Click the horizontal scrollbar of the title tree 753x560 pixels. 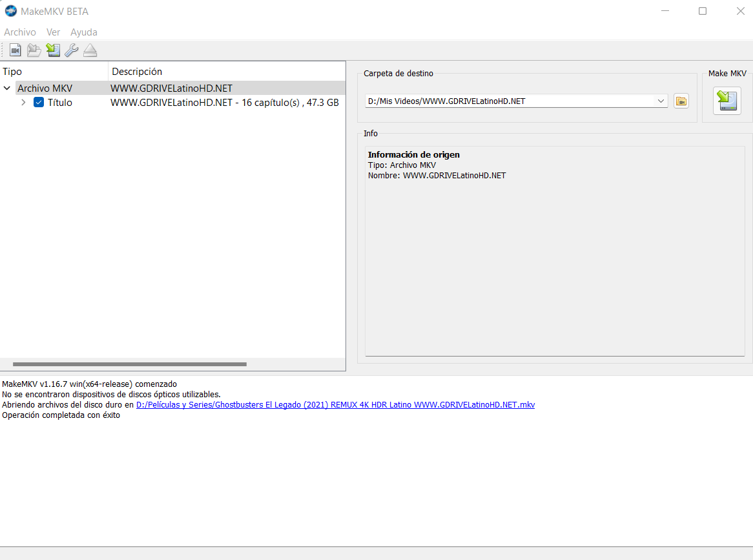coord(130,364)
